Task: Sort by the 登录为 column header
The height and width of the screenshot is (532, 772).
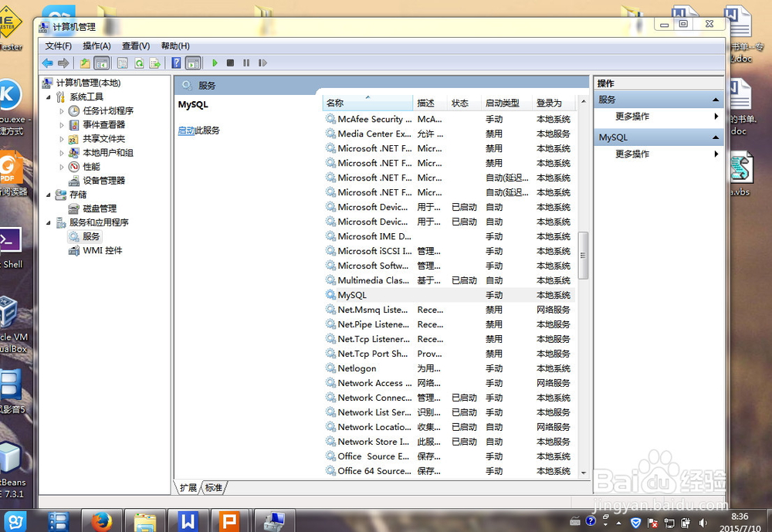Action: point(554,103)
